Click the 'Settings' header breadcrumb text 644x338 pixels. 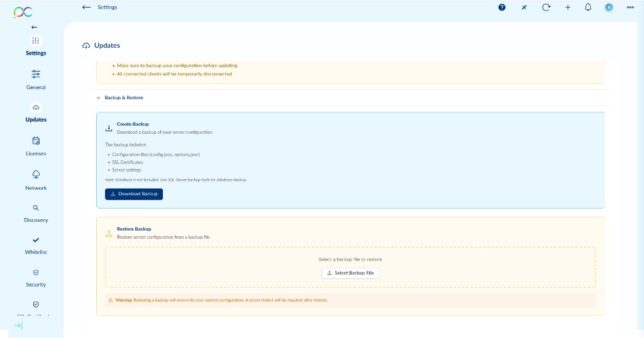107,7
